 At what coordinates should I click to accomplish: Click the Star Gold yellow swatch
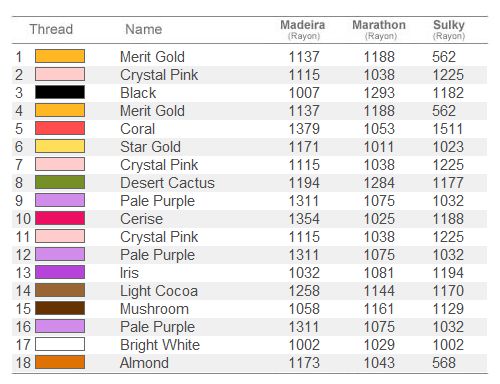click(60, 146)
